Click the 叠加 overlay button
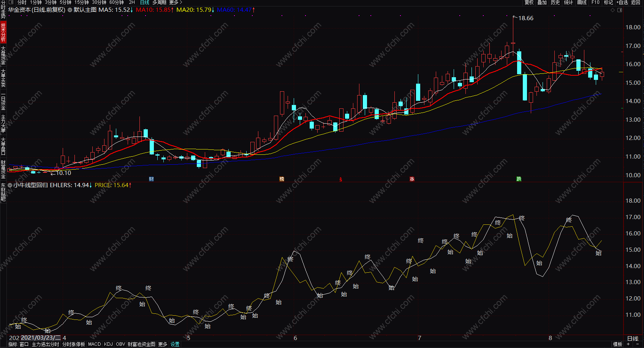 tap(542, 2)
